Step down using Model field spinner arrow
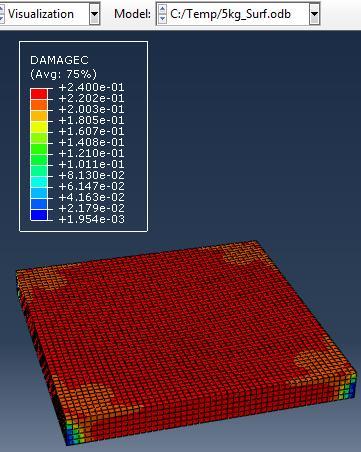The height and width of the screenshot is (452, 361). (x=162, y=19)
